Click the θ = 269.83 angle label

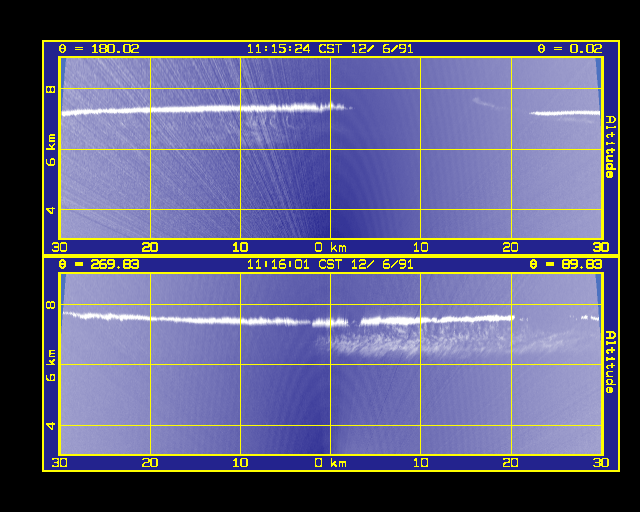pos(99,264)
